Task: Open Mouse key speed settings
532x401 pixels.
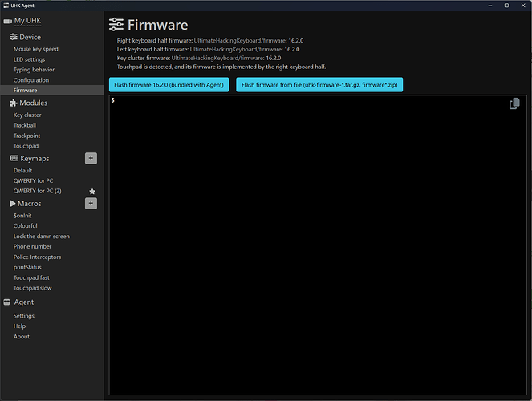Action: [35, 49]
